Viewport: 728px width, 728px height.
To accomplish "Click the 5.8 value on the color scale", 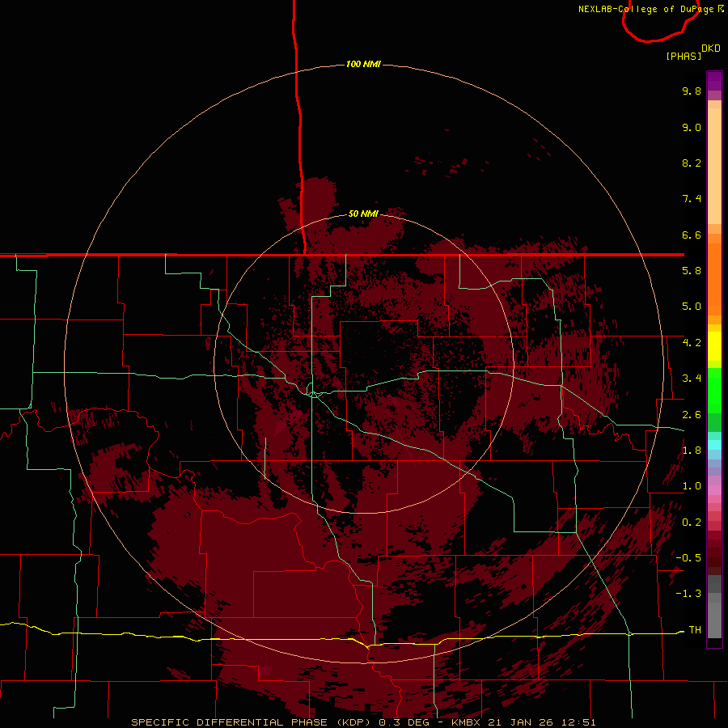I will (692, 271).
